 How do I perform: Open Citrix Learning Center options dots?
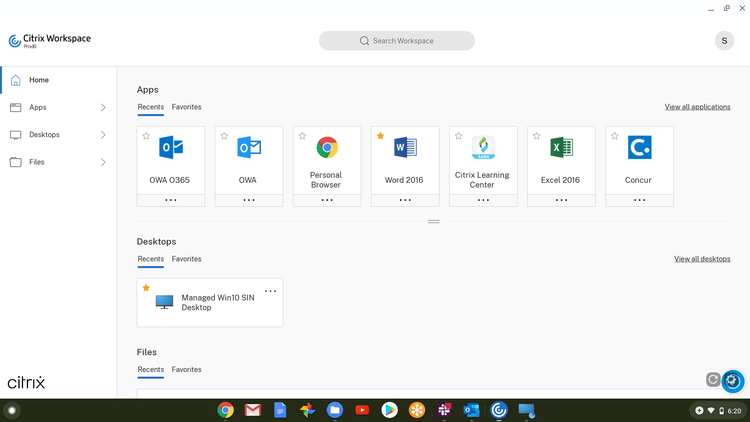(x=483, y=200)
